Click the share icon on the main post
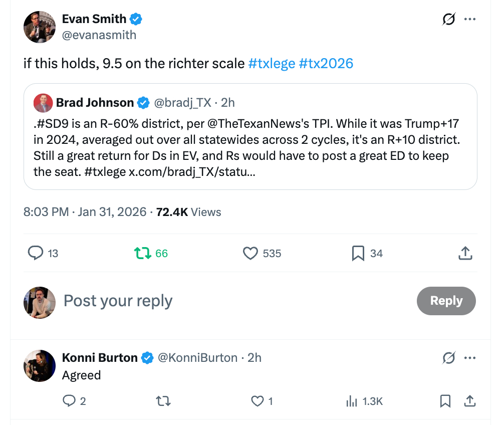Viewport: 504px width, 425px height. click(465, 253)
